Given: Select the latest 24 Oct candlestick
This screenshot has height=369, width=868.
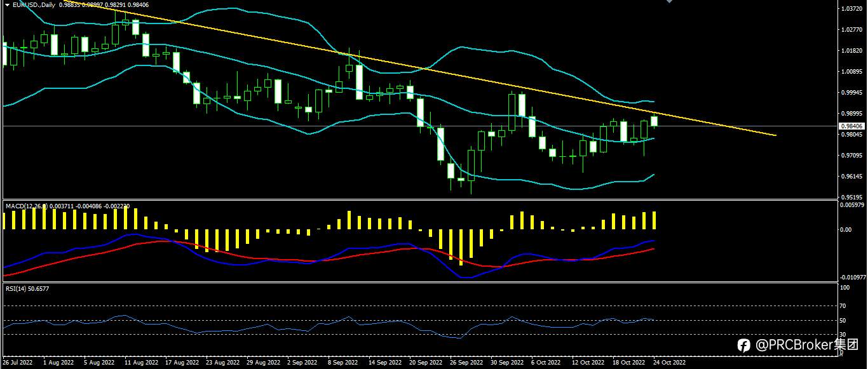Looking at the screenshot, I should coord(654,121).
